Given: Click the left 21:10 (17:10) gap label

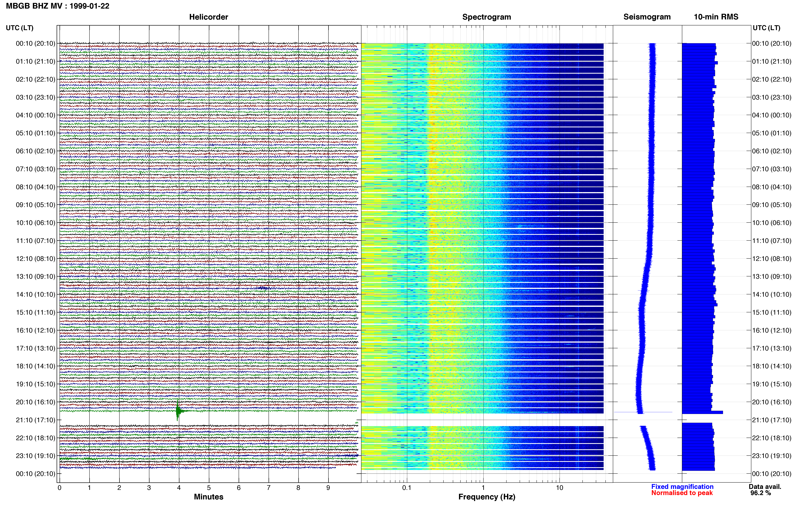Looking at the screenshot, I should tap(35, 420).
